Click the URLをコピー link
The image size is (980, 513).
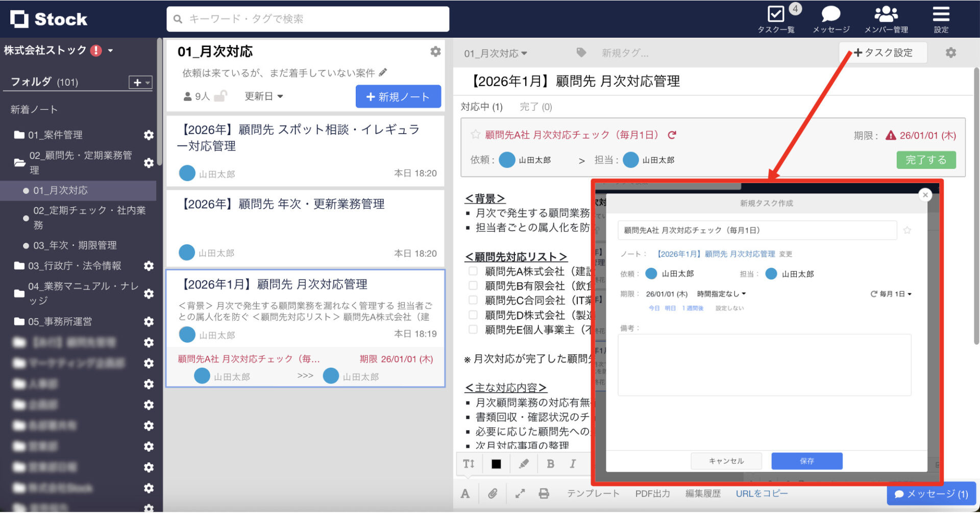[x=761, y=493]
